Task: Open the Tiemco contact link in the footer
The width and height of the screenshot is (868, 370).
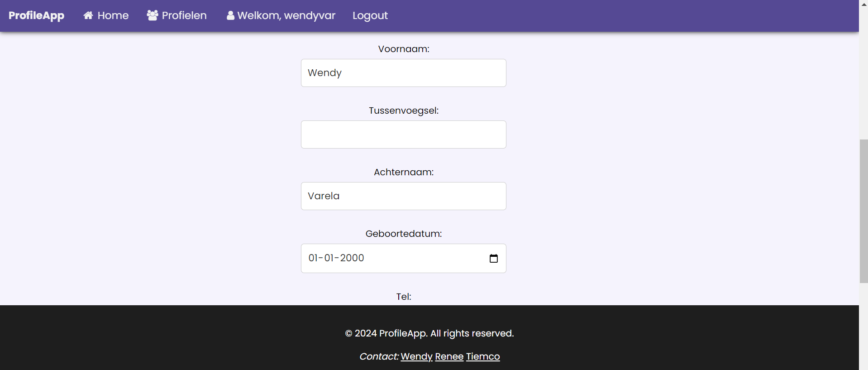Action: tap(483, 356)
